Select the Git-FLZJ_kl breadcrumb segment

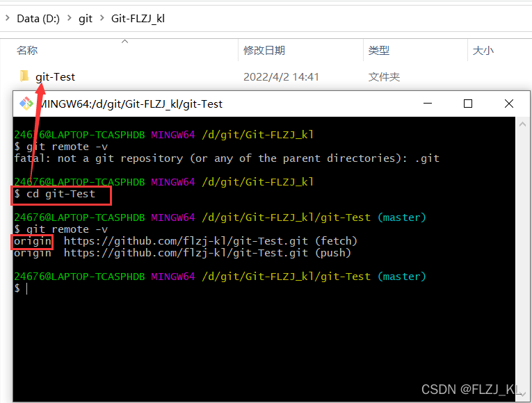[x=138, y=18]
